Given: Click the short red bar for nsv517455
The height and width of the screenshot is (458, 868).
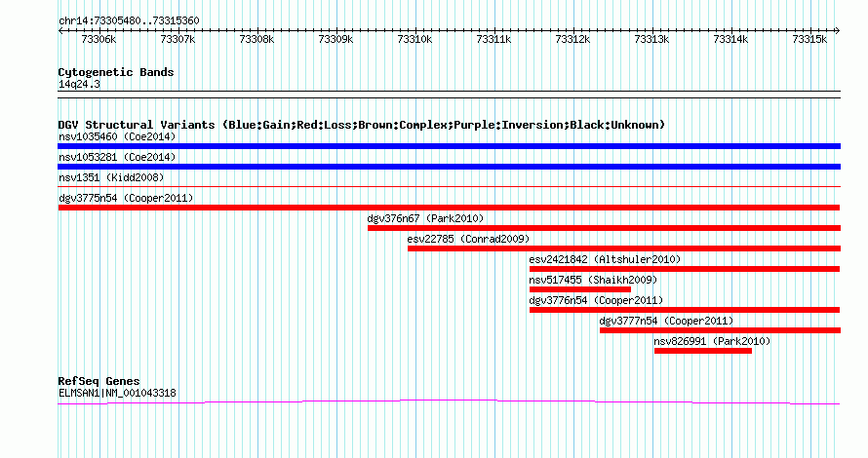Looking at the screenshot, I should tap(580, 289).
